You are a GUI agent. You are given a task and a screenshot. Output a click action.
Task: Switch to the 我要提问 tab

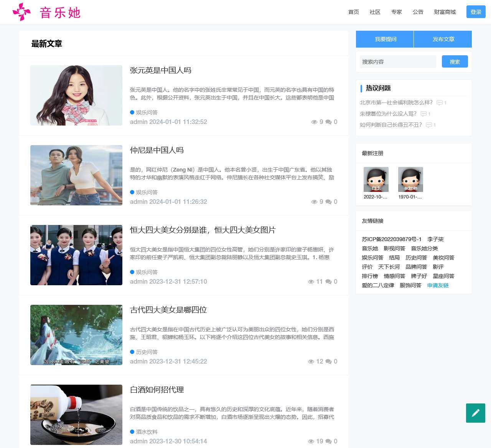click(x=384, y=39)
